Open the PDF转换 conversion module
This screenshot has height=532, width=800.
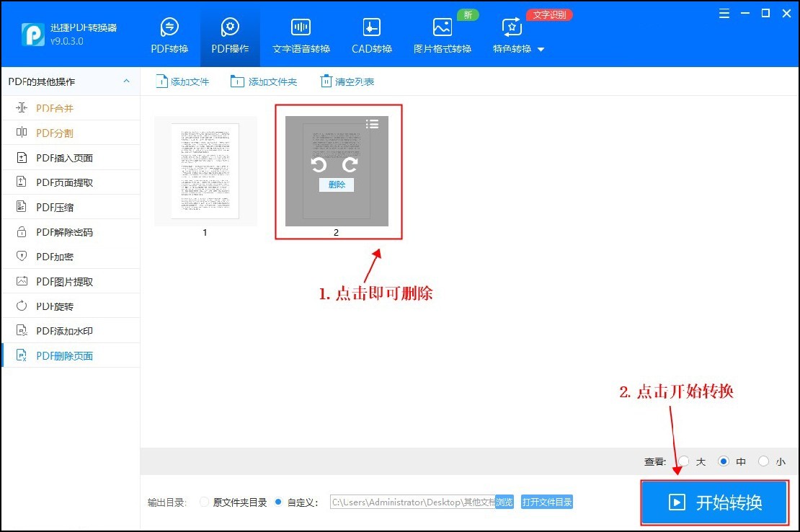(169, 33)
